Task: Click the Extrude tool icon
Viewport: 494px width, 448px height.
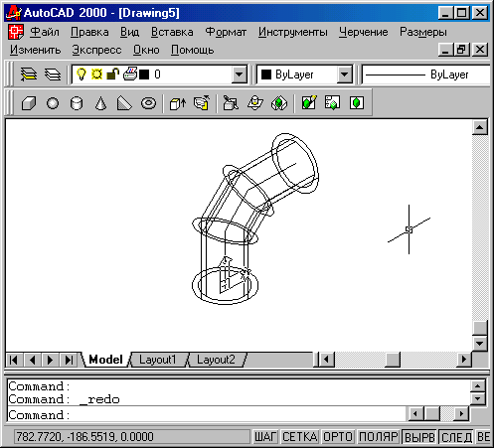Action: coord(178,103)
